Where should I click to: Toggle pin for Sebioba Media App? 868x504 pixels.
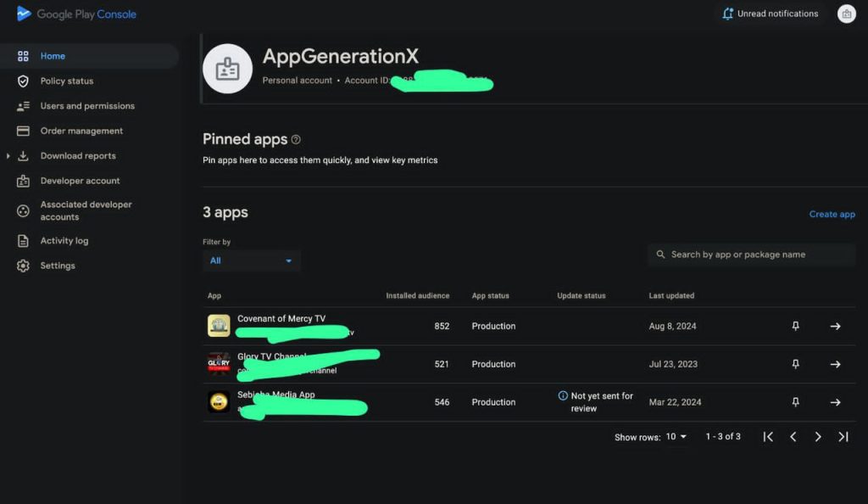coord(795,402)
